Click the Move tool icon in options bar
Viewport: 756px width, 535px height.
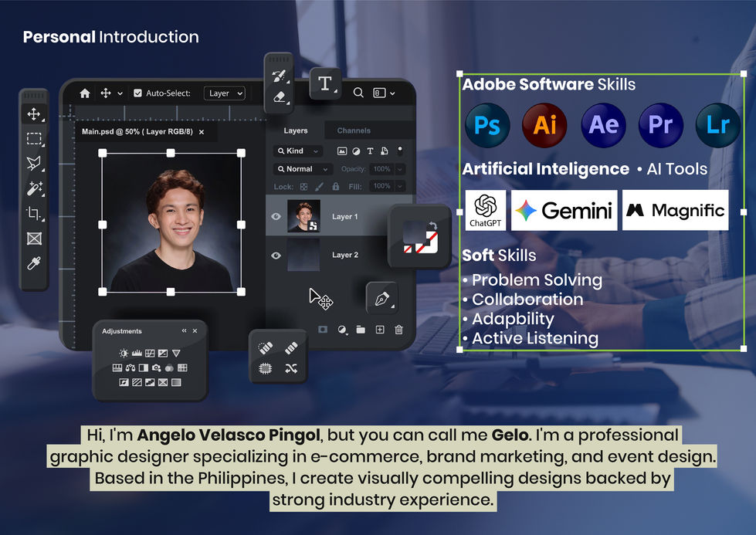click(106, 93)
